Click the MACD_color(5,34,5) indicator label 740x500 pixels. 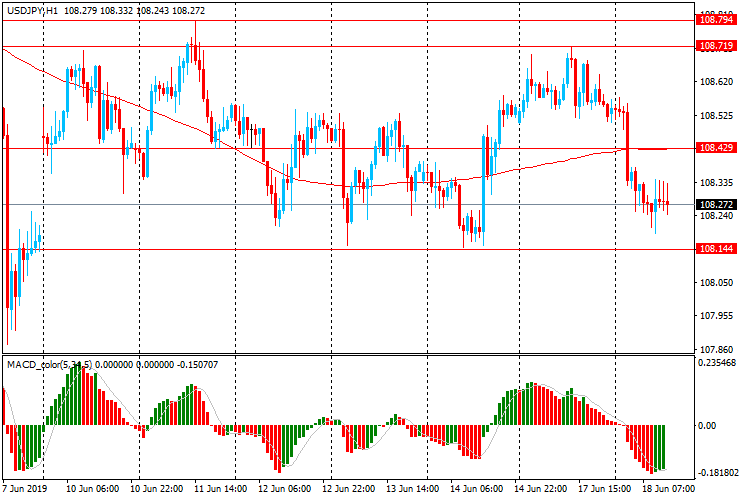50,364
